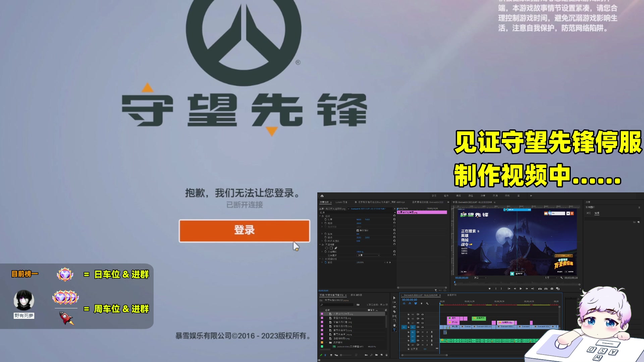The image size is (644, 362).
Task: Open the 混合模式 blend mode dropdown
Action: point(368,255)
